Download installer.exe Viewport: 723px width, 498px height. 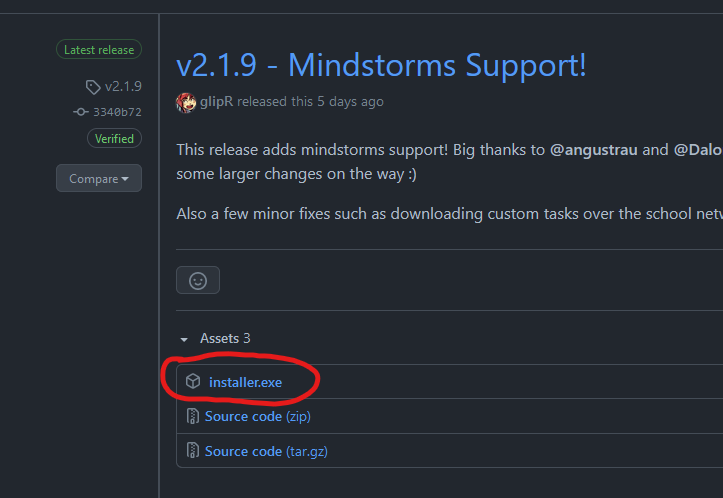point(245,382)
